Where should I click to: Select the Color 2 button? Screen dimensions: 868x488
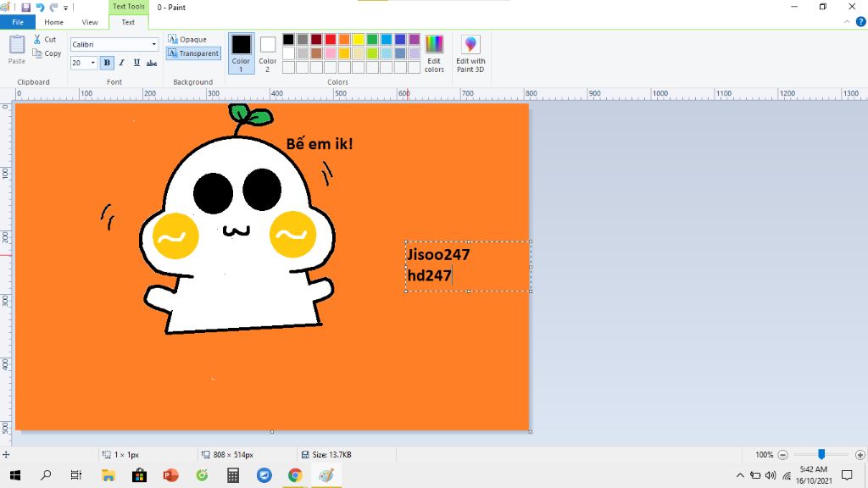tap(268, 53)
